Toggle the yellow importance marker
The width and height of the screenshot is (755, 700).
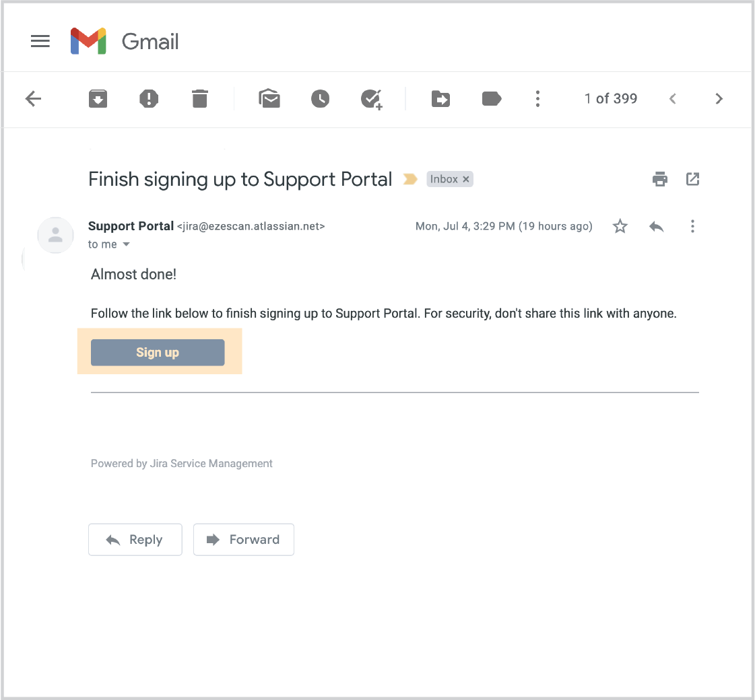point(409,179)
